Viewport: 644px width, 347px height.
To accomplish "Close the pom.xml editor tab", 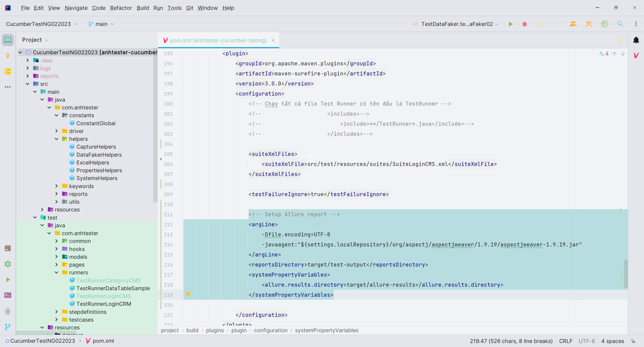I will pyautogui.click(x=273, y=40).
